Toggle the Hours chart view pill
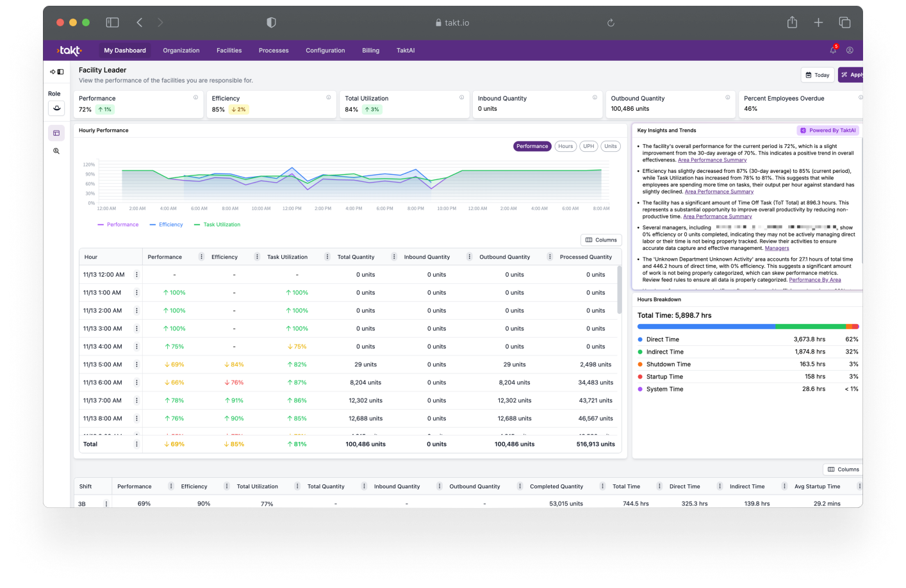Image resolution: width=906 pixels, height=588 pixels. click(565, 146)
